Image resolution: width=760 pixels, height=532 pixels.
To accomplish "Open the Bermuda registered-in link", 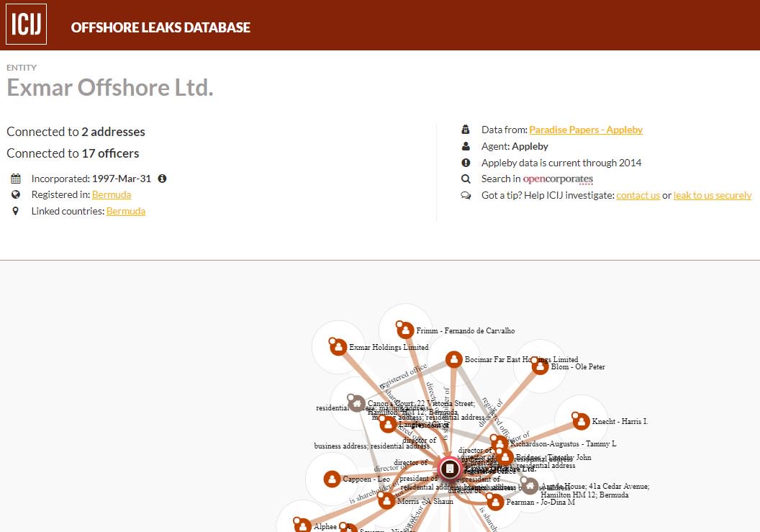I will point(112,194).
